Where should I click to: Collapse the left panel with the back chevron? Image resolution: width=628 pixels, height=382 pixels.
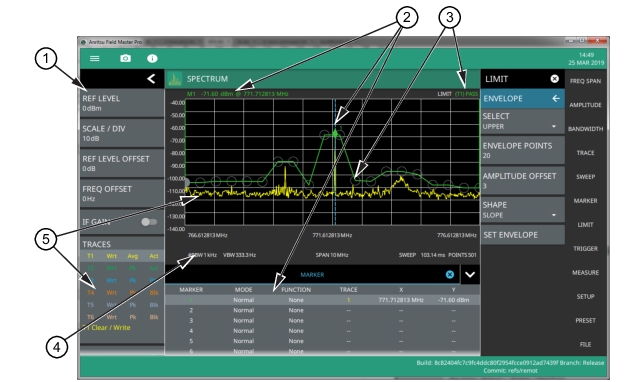[x=151, y=78]
